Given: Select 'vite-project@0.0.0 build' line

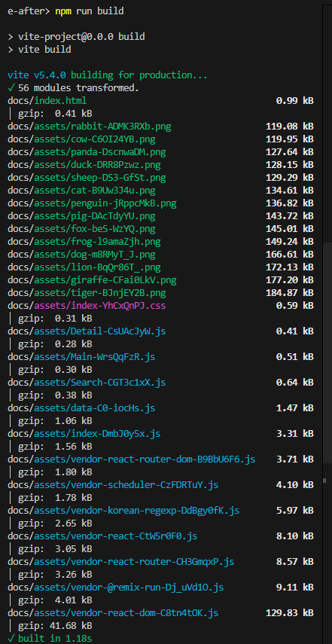Looking at the screenshot, I should (81, 37).
